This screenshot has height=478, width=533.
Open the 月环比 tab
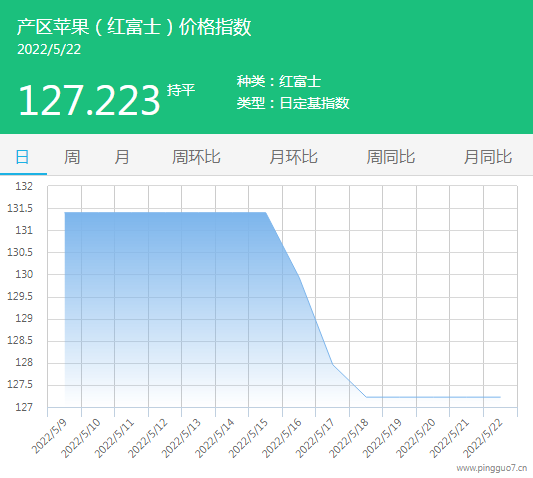coord(293,157)
